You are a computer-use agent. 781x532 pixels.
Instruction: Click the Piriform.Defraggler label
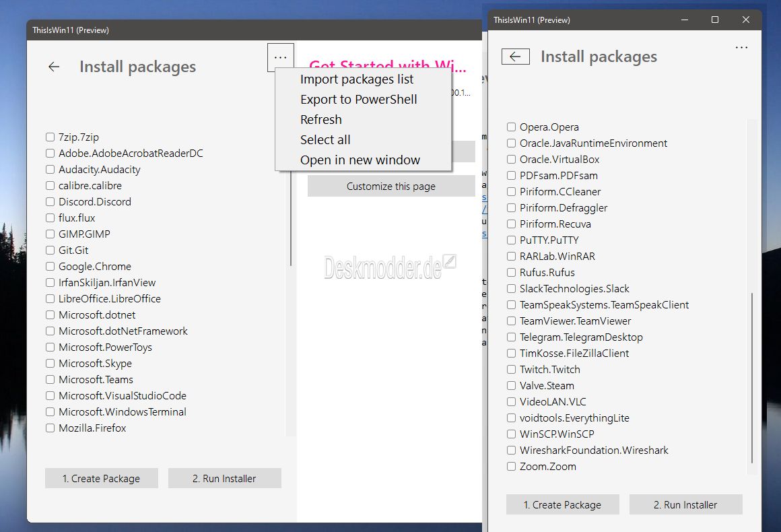pyautogui.click(x=564, y=207)
